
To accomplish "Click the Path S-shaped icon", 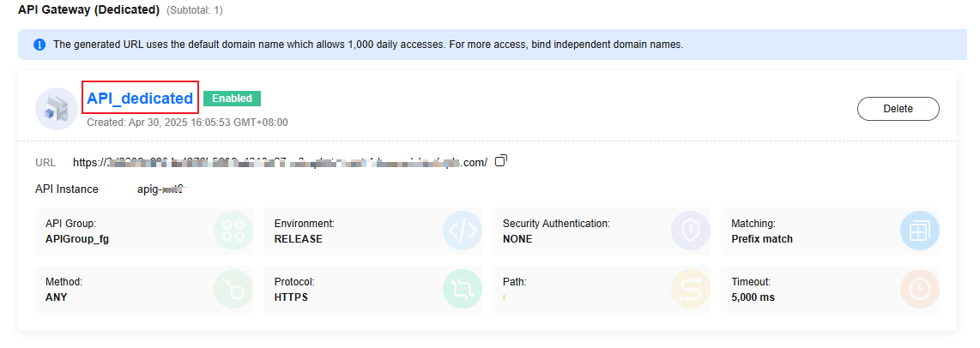I will 691,289.
